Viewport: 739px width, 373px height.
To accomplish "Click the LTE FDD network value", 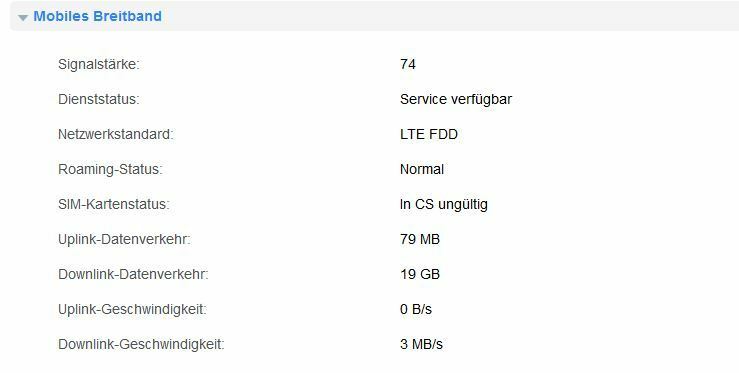I will (x=429, y=134).
